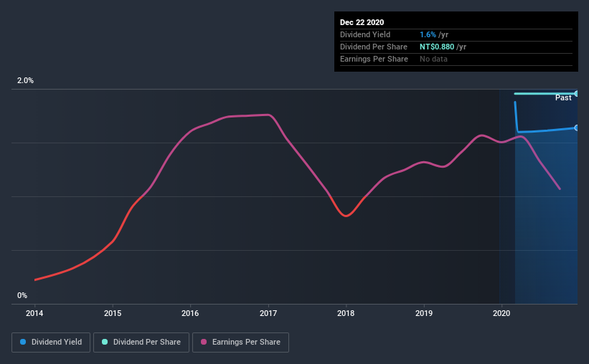
Task: Select the 2019 x-axis label
Action: (424, 313)
